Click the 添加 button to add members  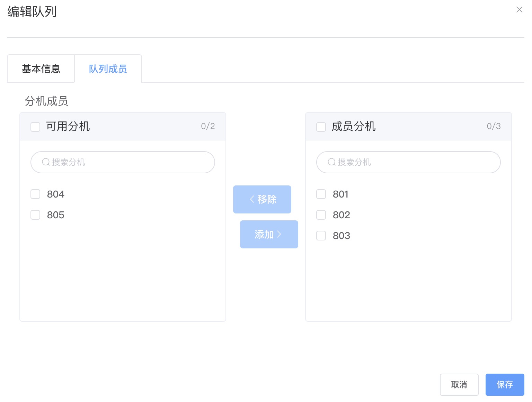269,234
